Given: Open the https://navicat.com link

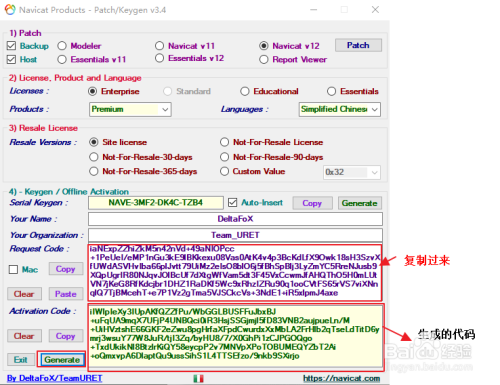Looking at the screenshot, I should (342, 378).
